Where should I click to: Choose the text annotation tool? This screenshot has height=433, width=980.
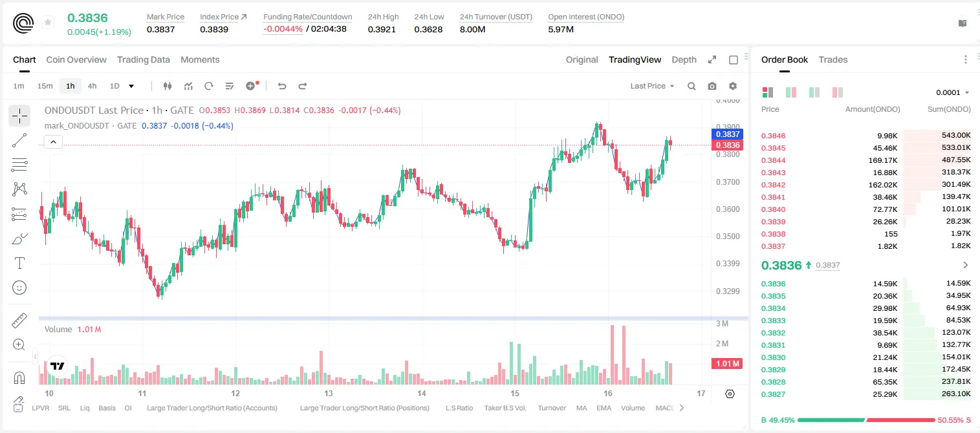[19, 263]
